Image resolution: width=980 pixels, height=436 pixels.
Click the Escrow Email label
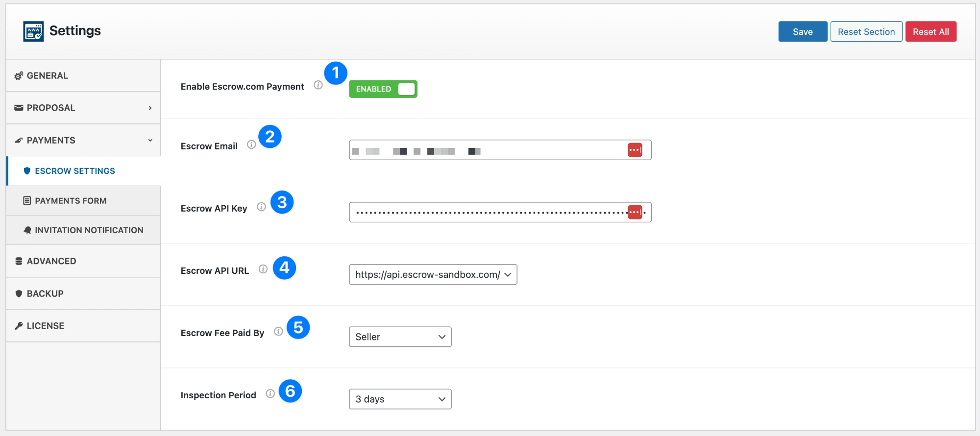tap(209, 146)
